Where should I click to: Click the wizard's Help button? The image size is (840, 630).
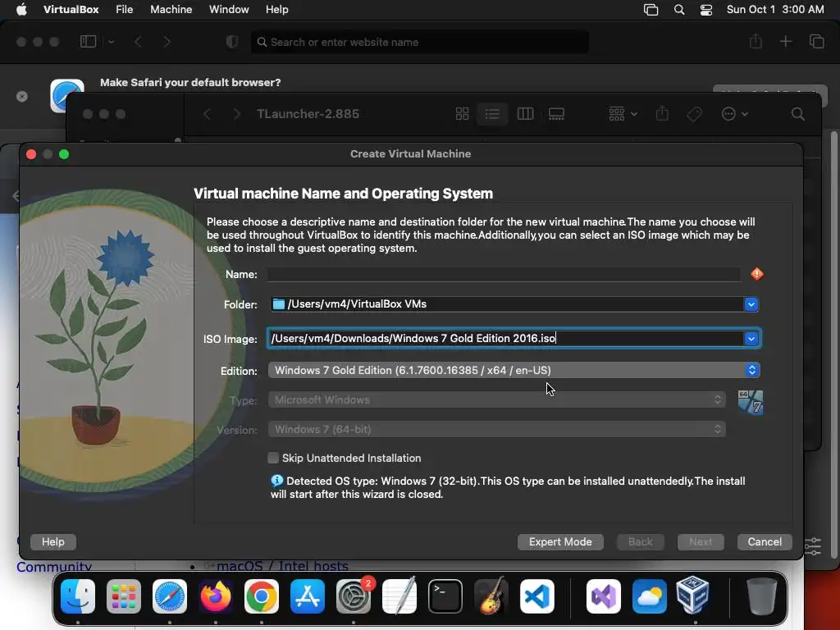tap(53, 541)
